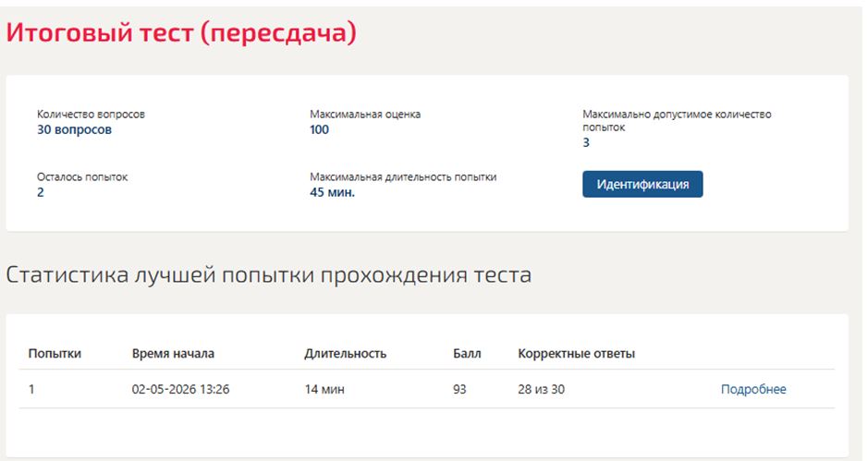Select the Итоговый тест (пересдача) heading
This screenshot has width=868, height=461.
(x=181, y=32)
